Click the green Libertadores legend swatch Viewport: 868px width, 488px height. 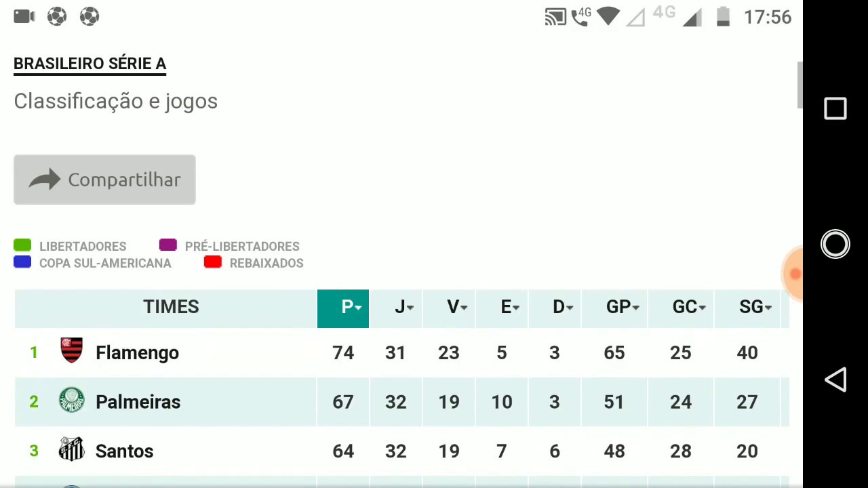(x=22, y=245)
